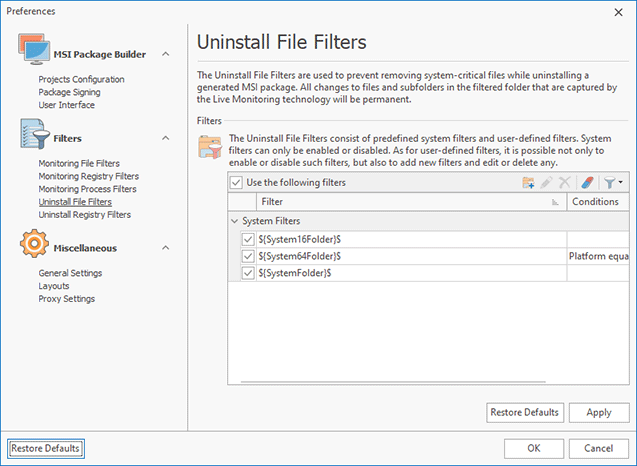Click the MSI Package Builder monitor icon
This screenshot has width=637, height=466.
pos(34,50)
